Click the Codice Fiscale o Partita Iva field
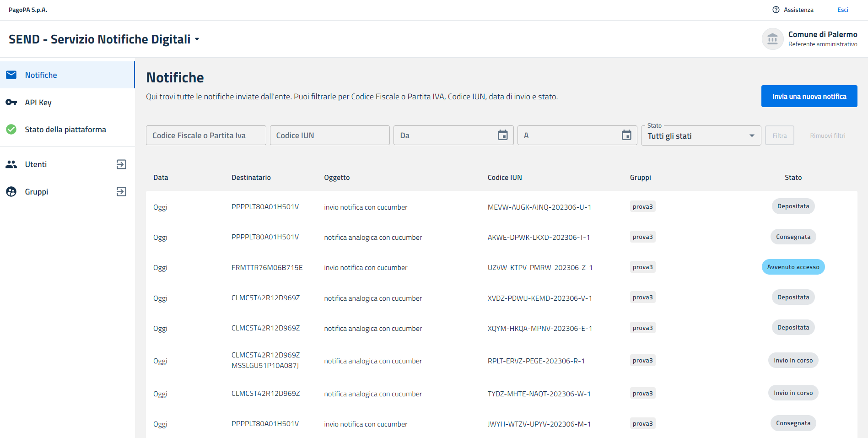868x438 pixels. (206, 135)
